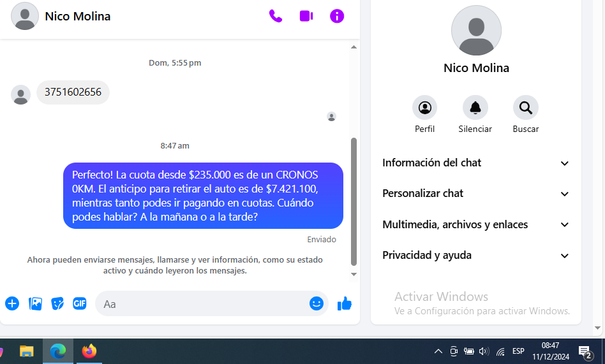This screenshot has width=605, height=364.
Task: Open File Explorer from the taskbar
Action: tap(27, 351)
